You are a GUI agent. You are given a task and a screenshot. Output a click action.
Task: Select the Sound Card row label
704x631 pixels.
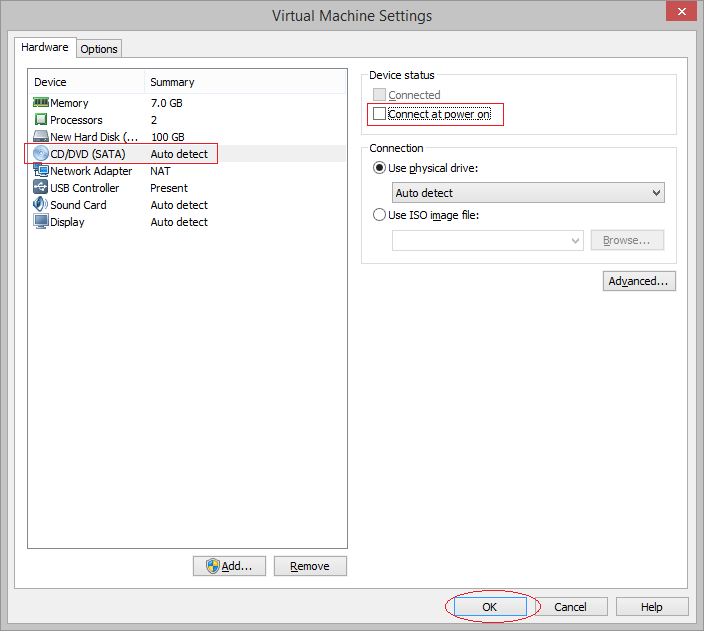[x=78, y=205]
